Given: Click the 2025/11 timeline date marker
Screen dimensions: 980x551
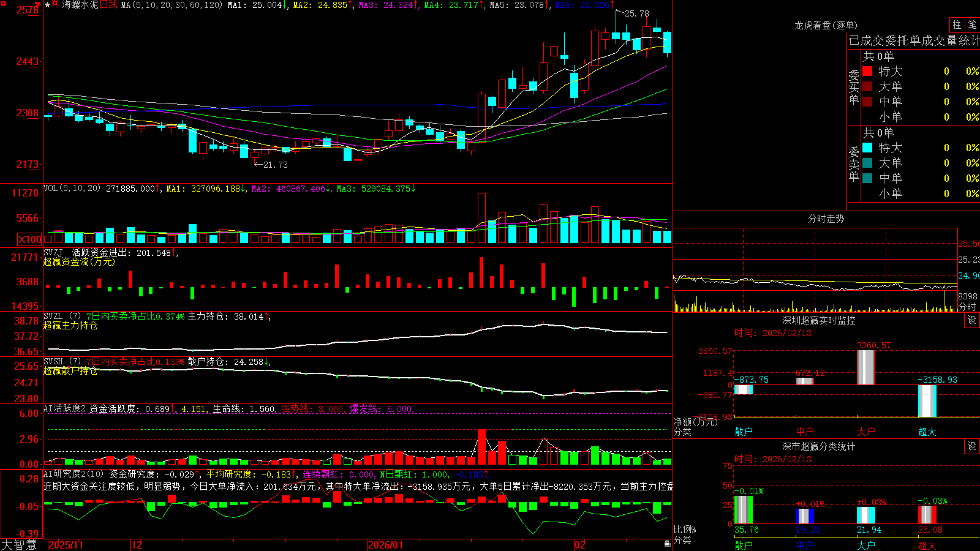Looking at the screenshot, I should (x=66, y=545).
